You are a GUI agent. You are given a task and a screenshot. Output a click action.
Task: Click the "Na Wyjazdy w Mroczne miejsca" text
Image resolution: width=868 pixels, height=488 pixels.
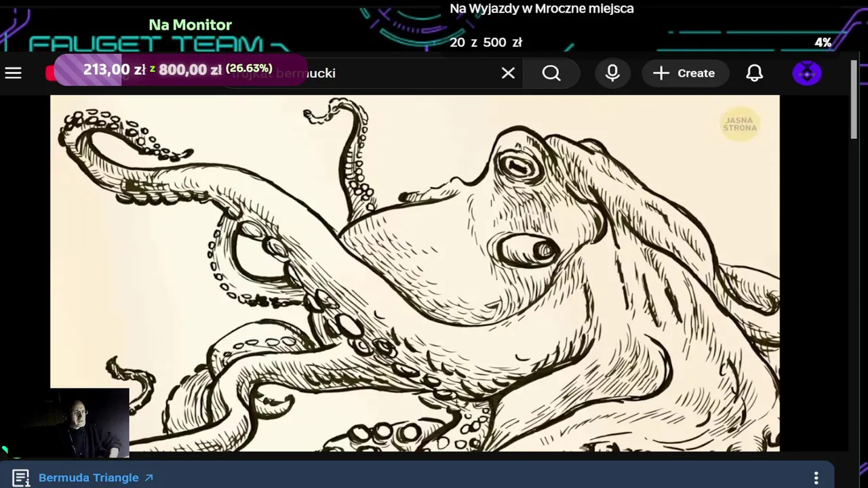[542, 9]
